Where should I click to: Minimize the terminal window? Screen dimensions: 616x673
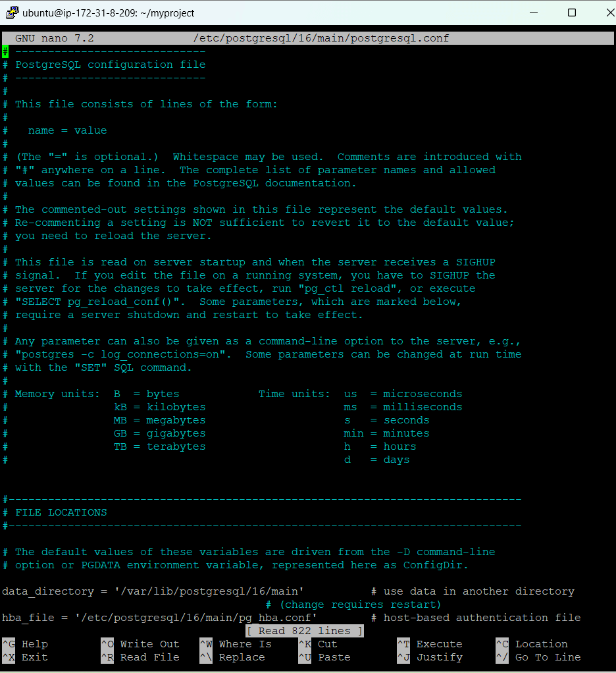click(x=534, y=13)
